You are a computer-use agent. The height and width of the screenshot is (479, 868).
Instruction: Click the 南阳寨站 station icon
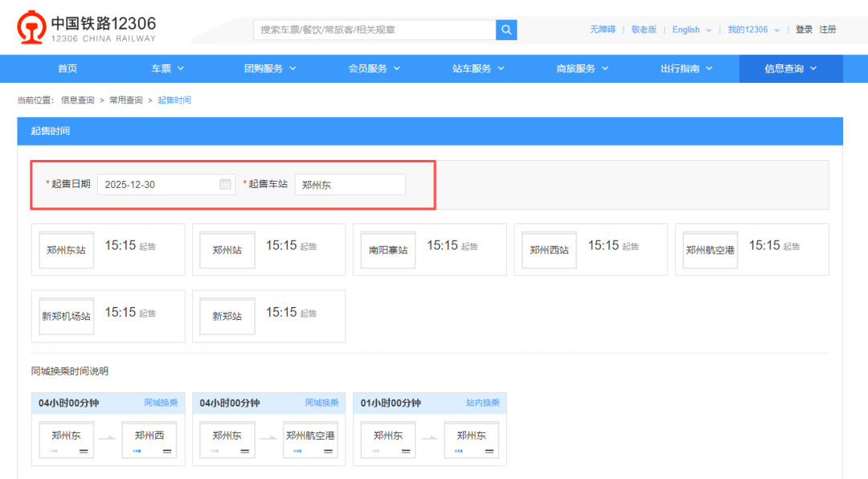(x=388, y=250)
